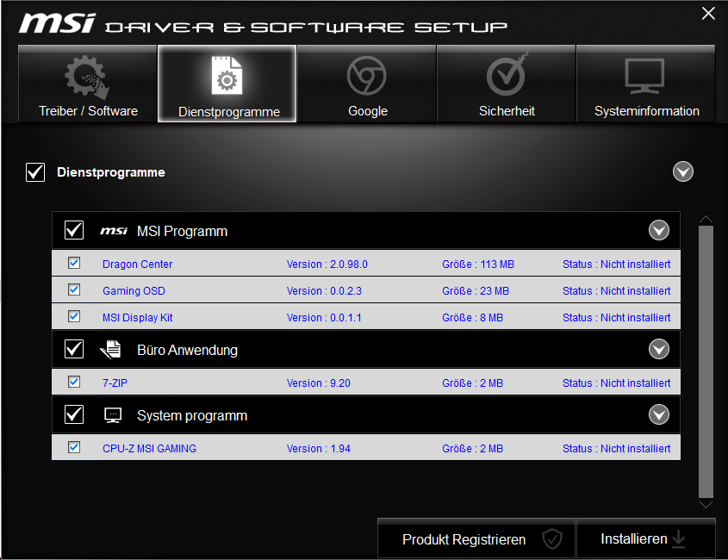
Task: Click the Büro Anwendung document icon
Action: point(110,350)
